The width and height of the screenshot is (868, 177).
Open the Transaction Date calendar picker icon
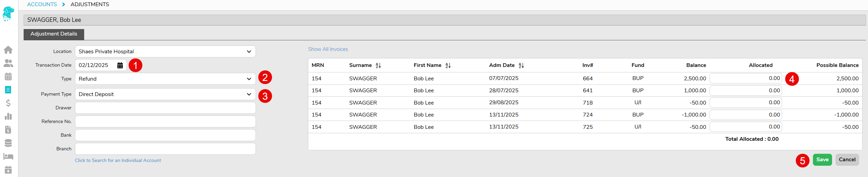coord(120,65)
